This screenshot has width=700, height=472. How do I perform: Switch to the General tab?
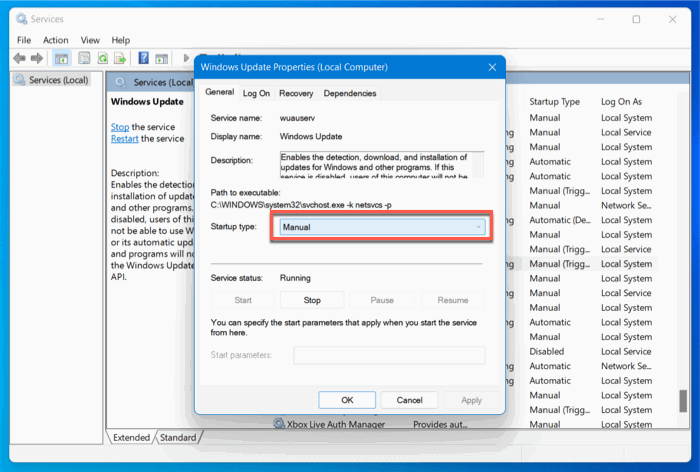(219, 92)
